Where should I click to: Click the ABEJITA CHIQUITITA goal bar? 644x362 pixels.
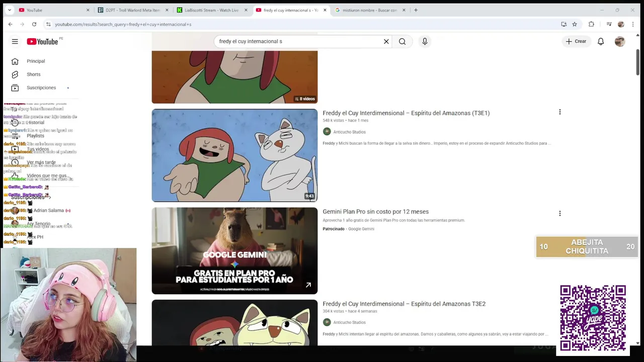pos(587,247)
